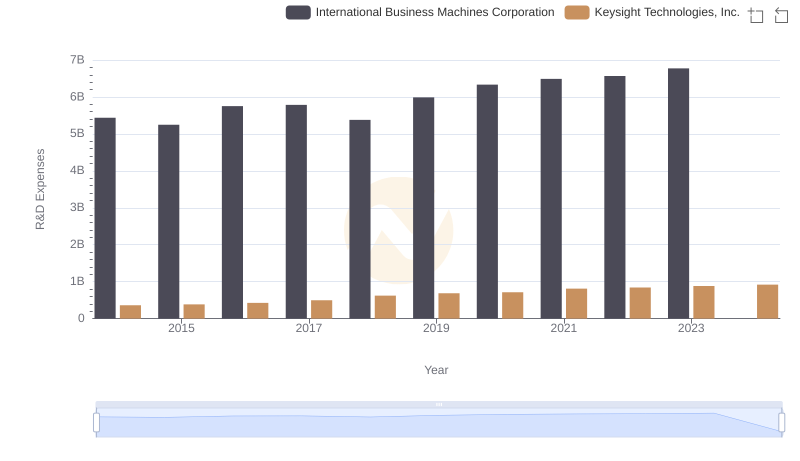The image size is (800, 461).
Task: Click the '2021' x-axis label
Action: pos(564,328)
